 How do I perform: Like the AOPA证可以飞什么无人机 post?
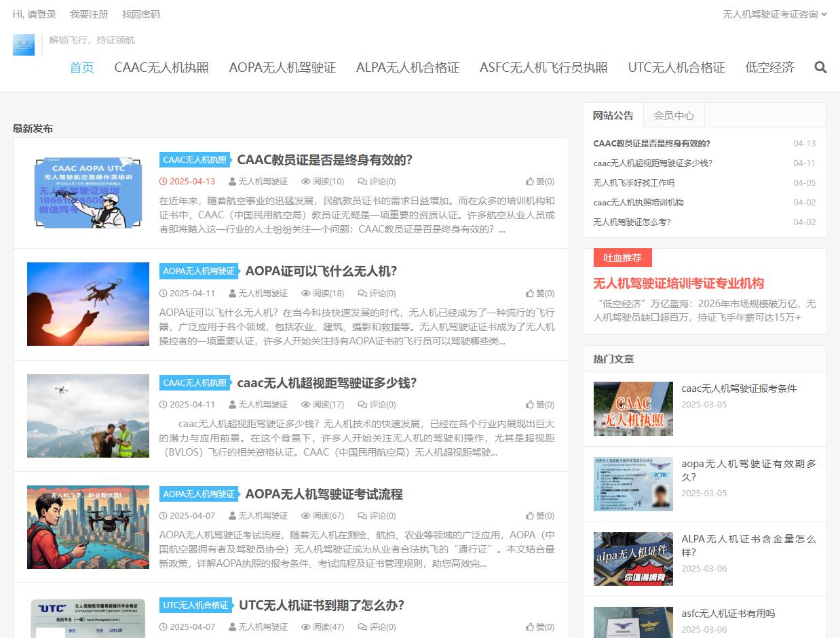click(540, 294)
